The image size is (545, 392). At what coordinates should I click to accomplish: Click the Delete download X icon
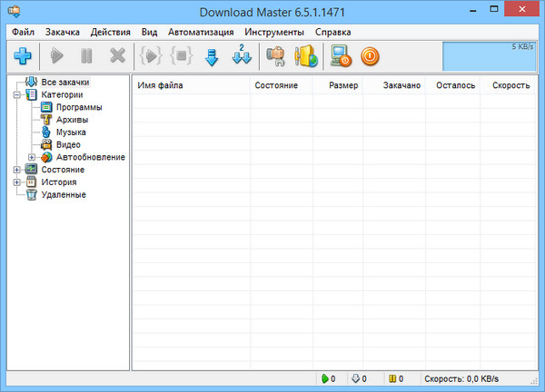click(117, 56)
